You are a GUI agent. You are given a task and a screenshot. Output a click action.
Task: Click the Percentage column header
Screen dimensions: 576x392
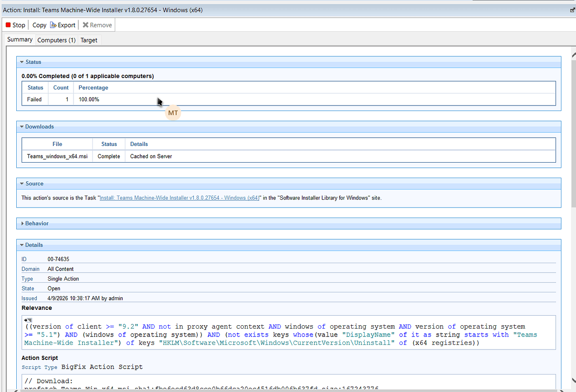pyautogui.click(x=93, y=88)
